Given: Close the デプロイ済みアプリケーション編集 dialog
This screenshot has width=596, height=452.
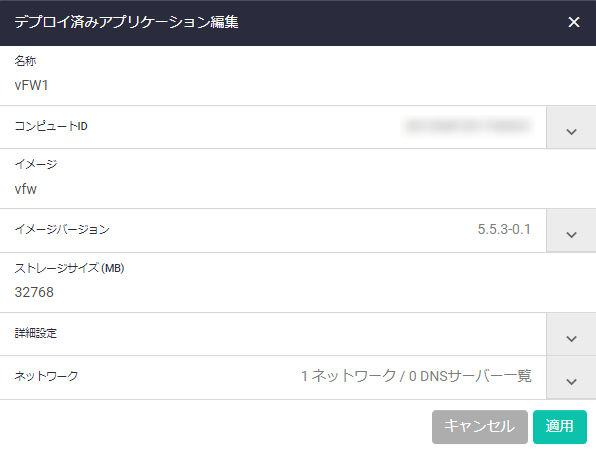Looking at the screenshot, I should point(574,22).
